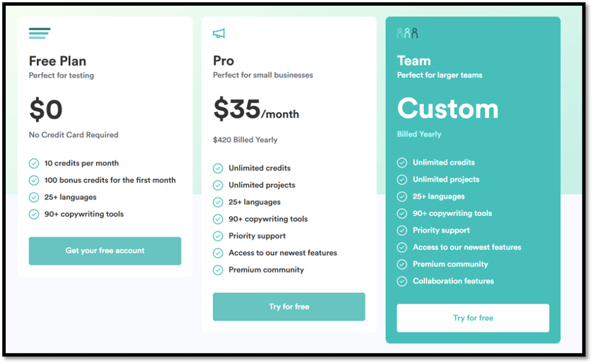
Task: Click the Pro plan megaphone icon
Action: pyautogui.click(x=219, y=33)
